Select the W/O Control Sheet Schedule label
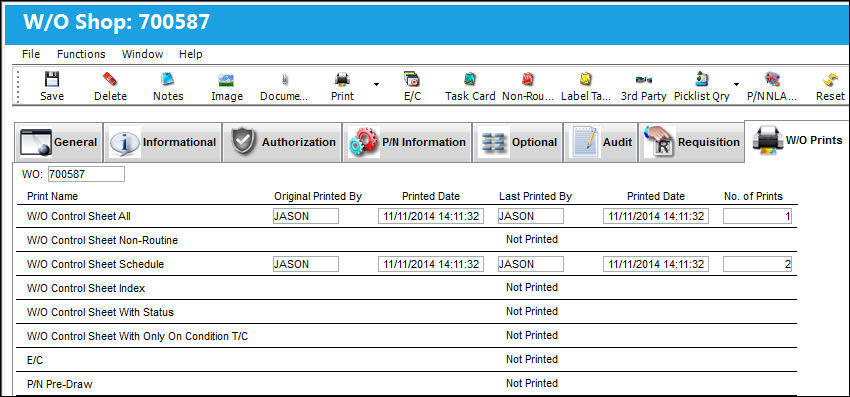Viewport: 850px width, 397px height. (95, 264)
